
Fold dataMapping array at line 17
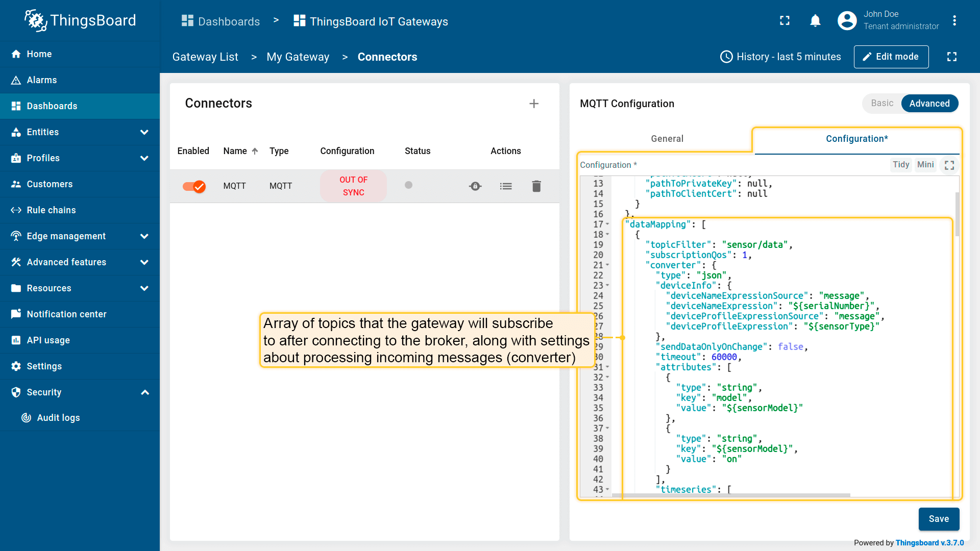coord(607,224)
